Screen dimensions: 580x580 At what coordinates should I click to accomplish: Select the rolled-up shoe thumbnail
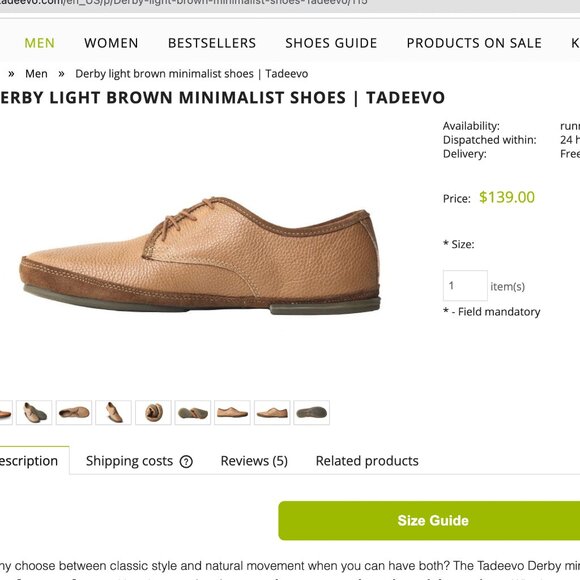[x=153, y=412]
